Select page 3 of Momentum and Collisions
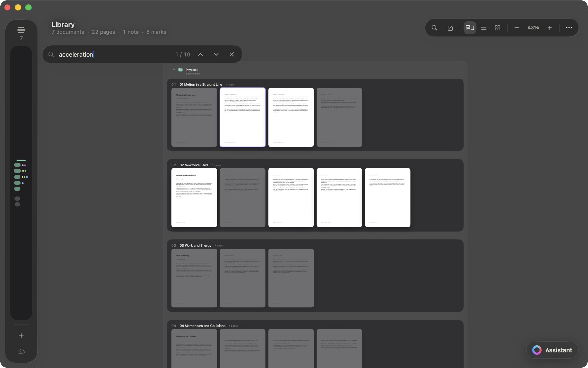588x368 pixels. pyautogui.click(x=291, y=348)
